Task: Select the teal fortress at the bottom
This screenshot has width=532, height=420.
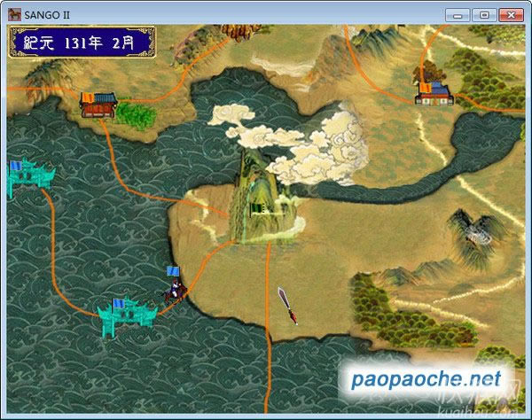Action: coord(127,313)
